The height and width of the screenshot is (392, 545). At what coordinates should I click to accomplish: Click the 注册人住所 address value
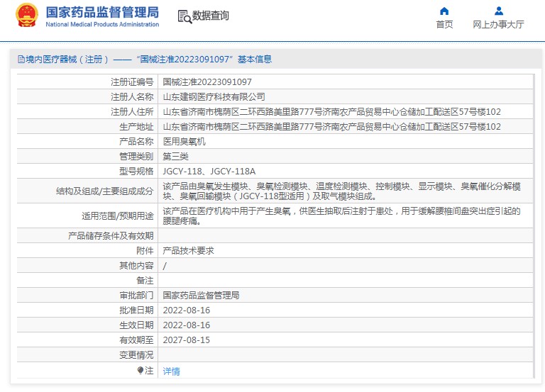click(x=331, y=112)
